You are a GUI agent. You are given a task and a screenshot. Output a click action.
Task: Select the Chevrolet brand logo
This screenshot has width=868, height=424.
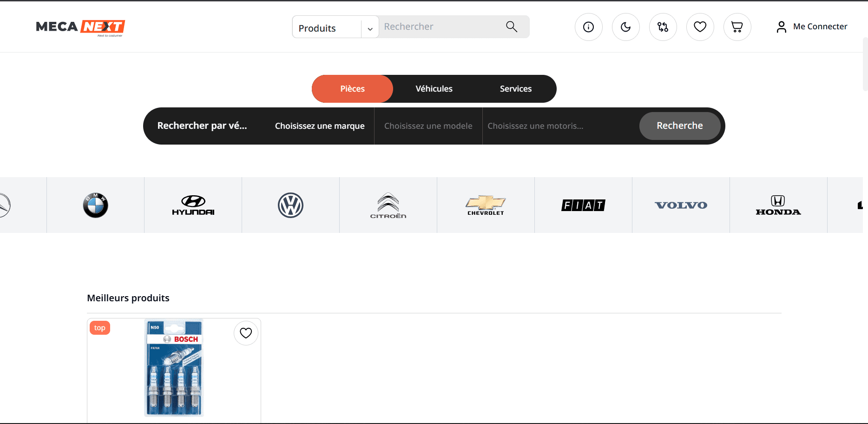[x=486, y=205]
